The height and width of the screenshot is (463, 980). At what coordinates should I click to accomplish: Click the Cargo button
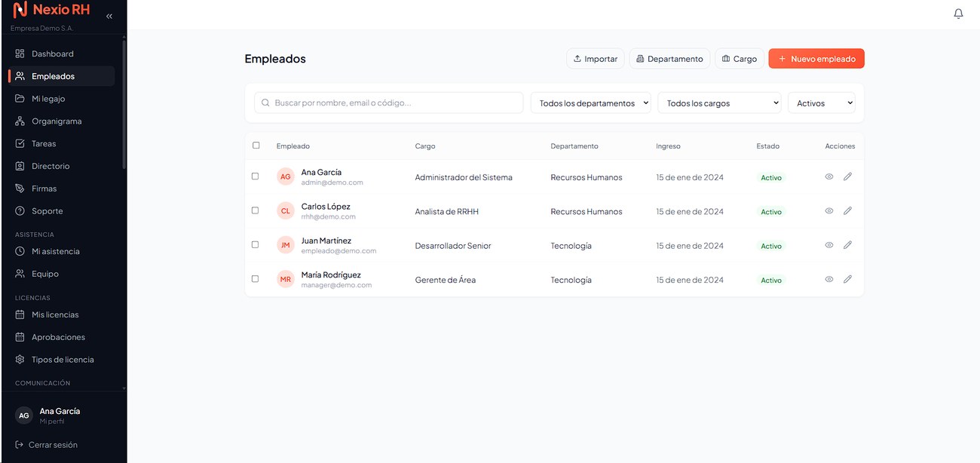pyautogui.click(x=740, y=59)
